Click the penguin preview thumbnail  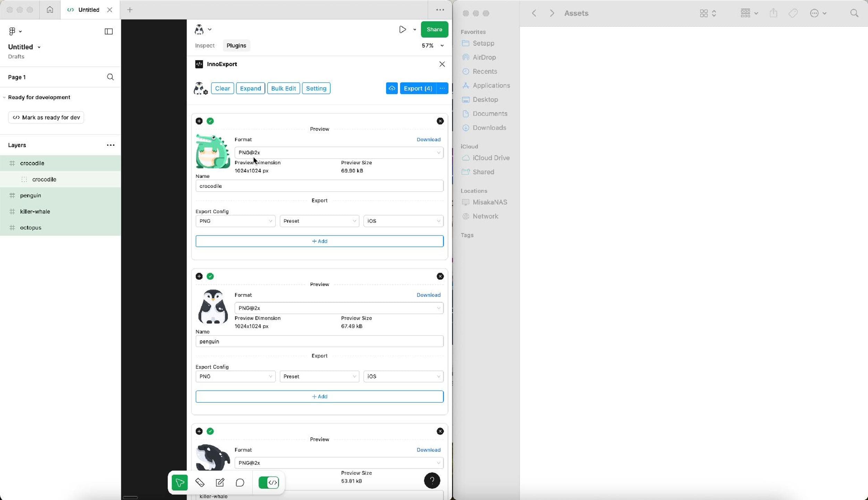[x=213, y=307]
